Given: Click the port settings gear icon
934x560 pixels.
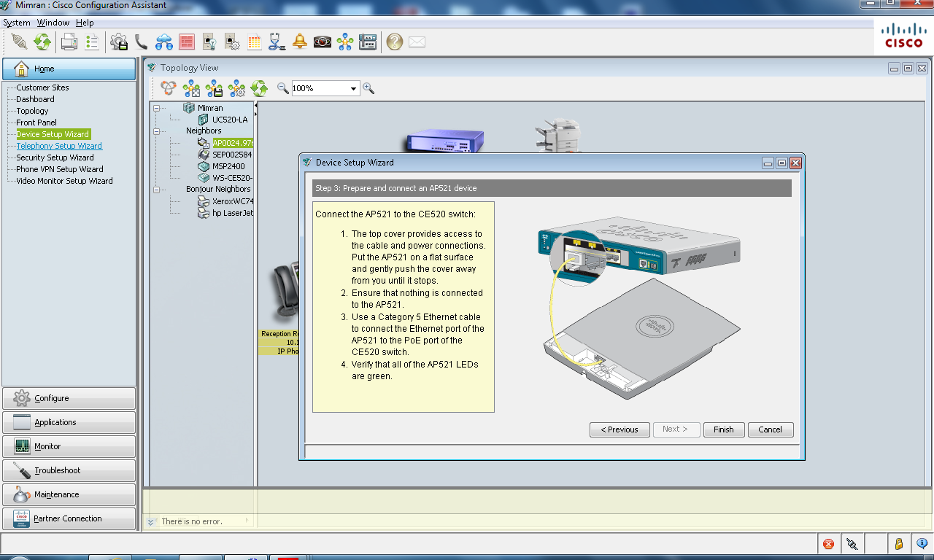Looking at the screenshot, I should point(232,42).
